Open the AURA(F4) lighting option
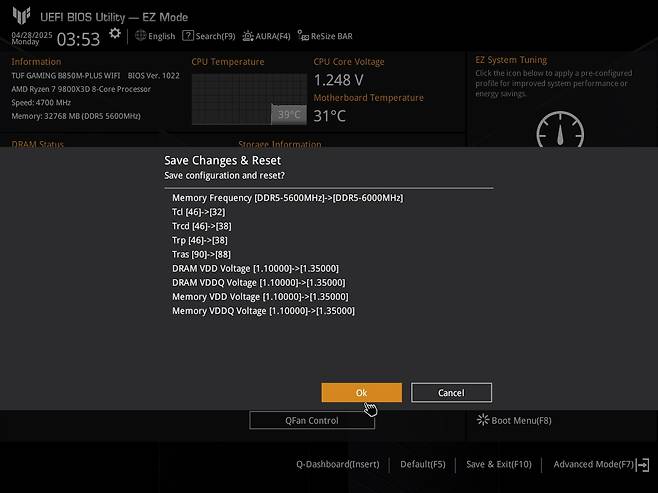The width and height of the screenshot is (658, 493). [266, 36]
